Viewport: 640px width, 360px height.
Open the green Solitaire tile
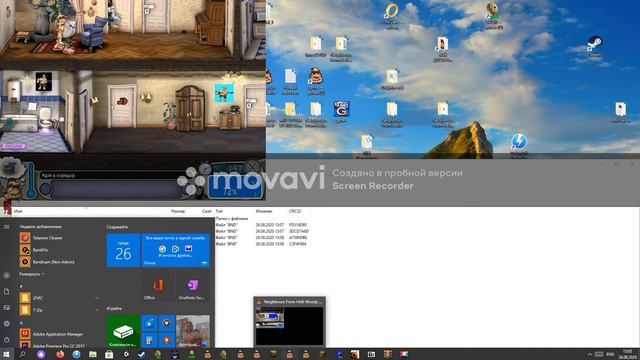pyautogui.click(x=123, y=331)
